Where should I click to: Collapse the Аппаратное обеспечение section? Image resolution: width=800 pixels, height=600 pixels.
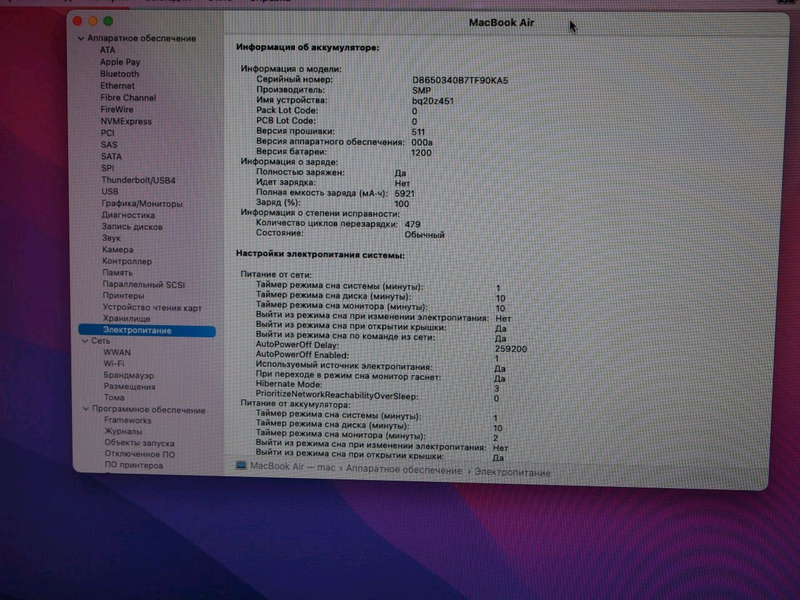pos(81,38)
